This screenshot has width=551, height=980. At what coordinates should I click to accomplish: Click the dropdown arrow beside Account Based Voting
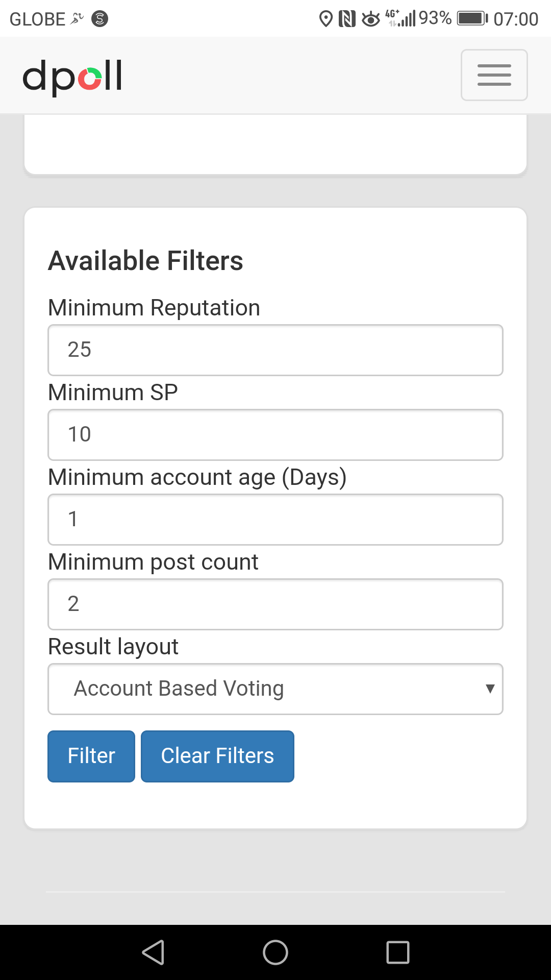pos(490,689)
